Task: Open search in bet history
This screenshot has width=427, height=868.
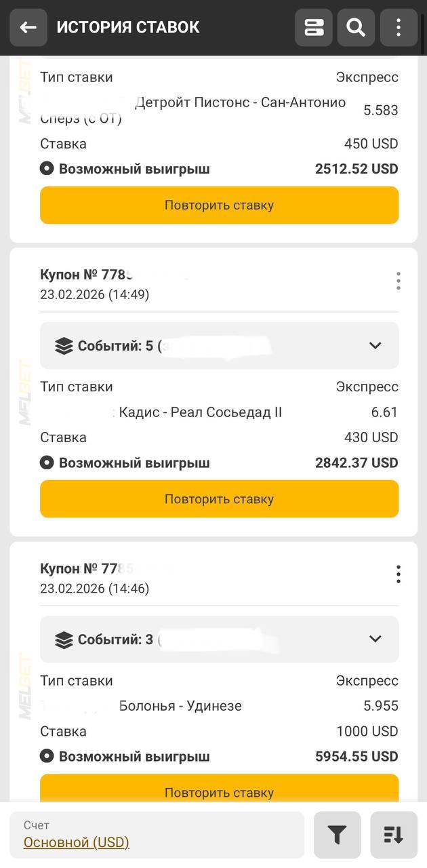Action: coord(356,28)
